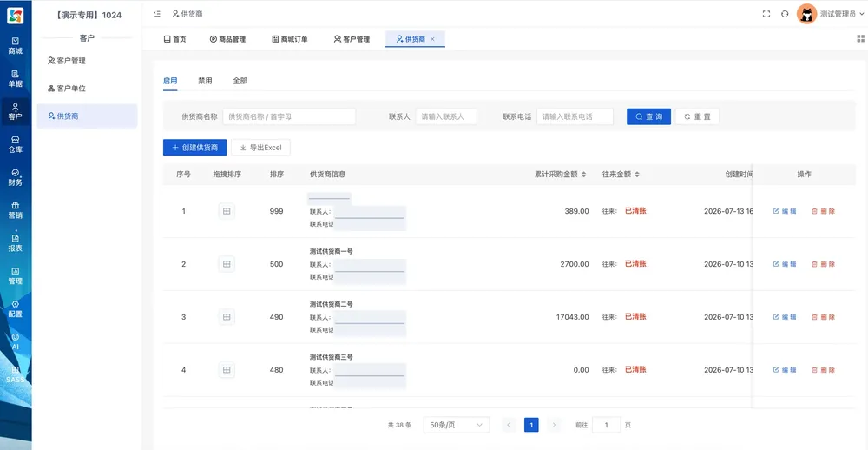
Task: Click drag-sort handle for 测试供货商二号
Action: (227, 317)
